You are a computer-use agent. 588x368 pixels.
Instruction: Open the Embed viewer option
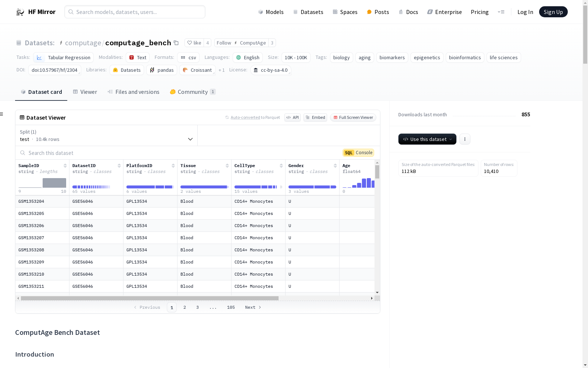[315, 117]
